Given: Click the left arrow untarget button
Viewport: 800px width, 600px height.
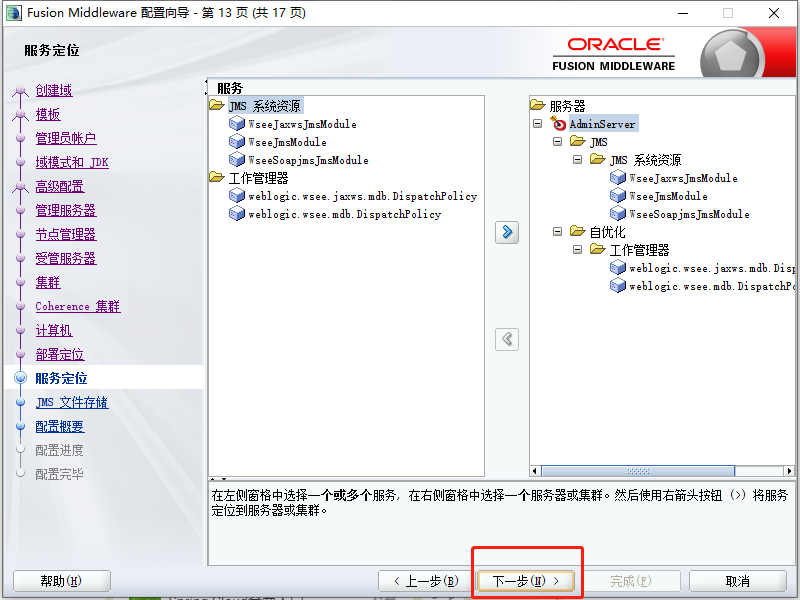Looking at the screenshot, I should pos(507,339).
